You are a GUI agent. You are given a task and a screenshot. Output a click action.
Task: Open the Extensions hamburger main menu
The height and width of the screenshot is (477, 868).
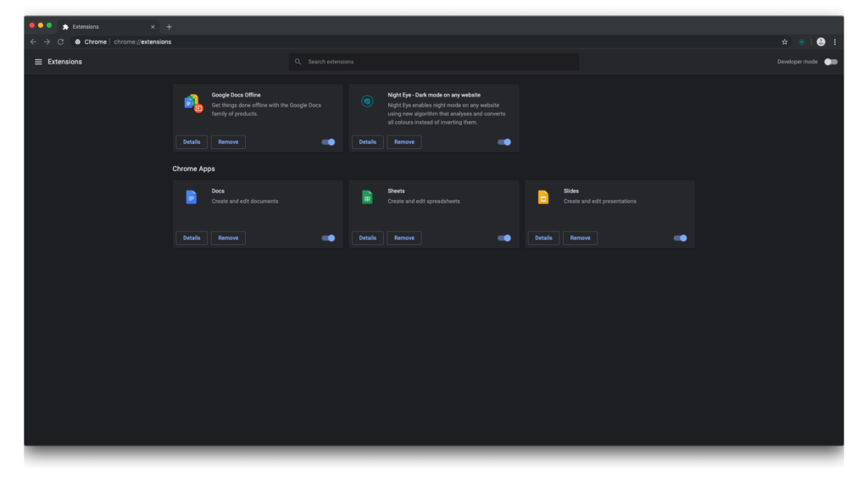tap(38, 62)
